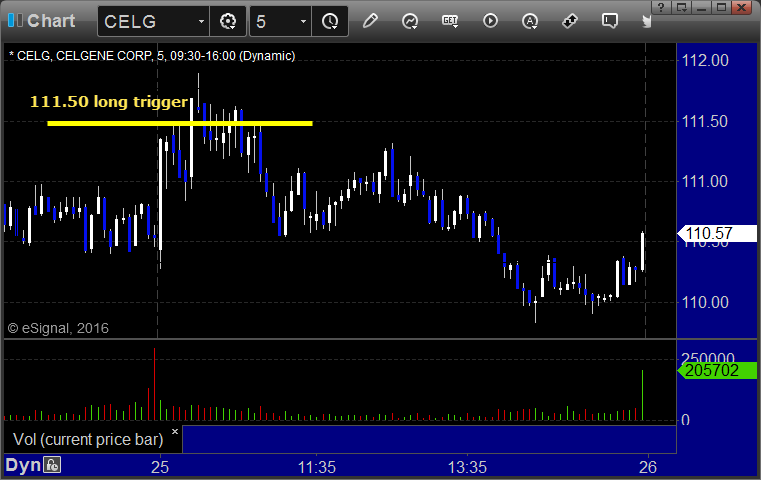Click the 111.50 long trigger text
Image resolution: width=761 pixels, height=480 pixels.
(x=109, y=102)
